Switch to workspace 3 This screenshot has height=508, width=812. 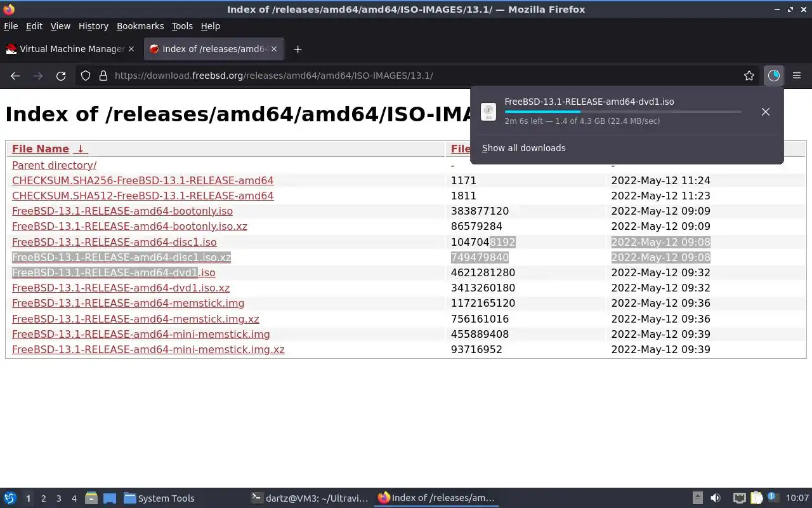(x=59, y=498)
